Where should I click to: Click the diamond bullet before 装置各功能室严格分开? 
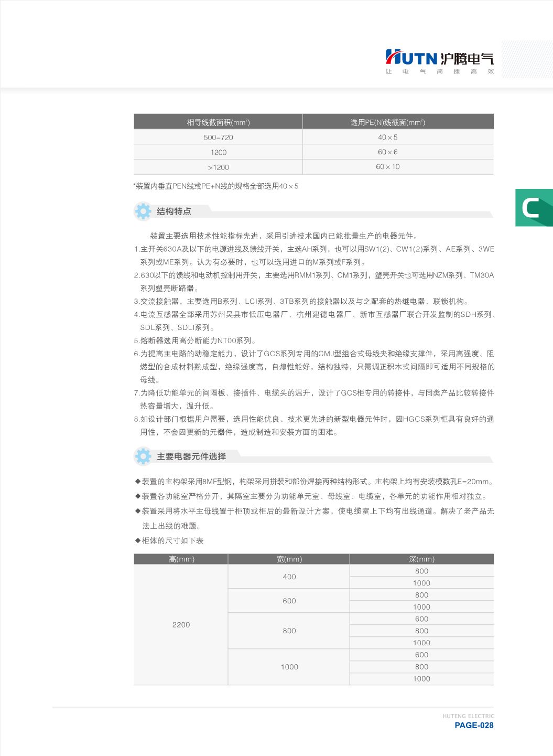tap(137, 495)
